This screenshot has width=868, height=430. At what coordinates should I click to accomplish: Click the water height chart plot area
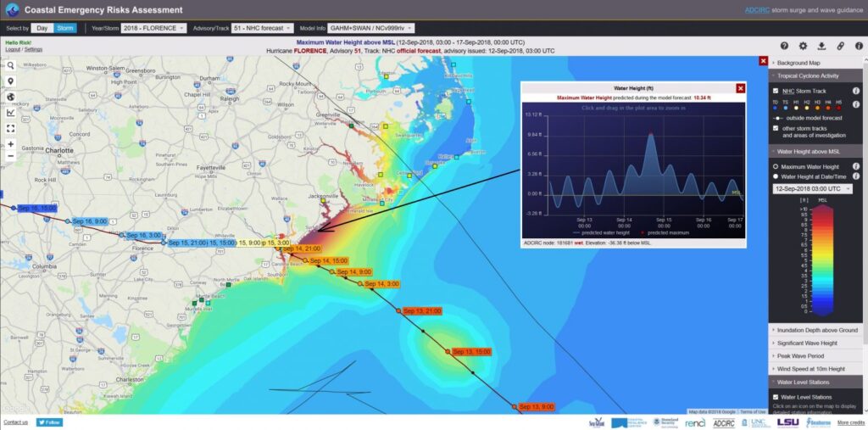click(x=647, y=164)
